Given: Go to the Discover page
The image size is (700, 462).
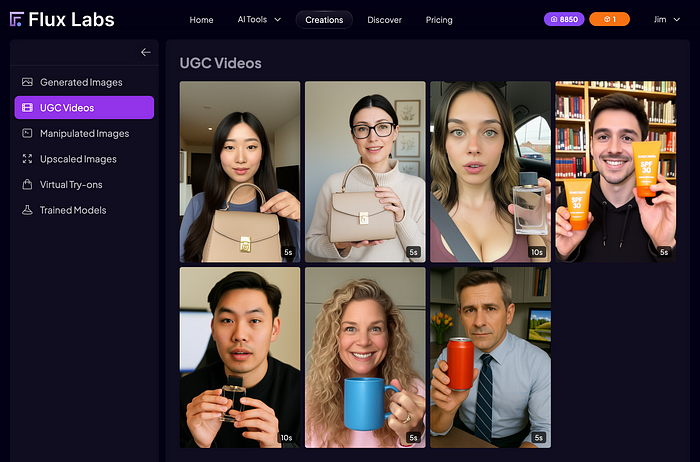Looking at the screenshot, I should tap(384, 20).
